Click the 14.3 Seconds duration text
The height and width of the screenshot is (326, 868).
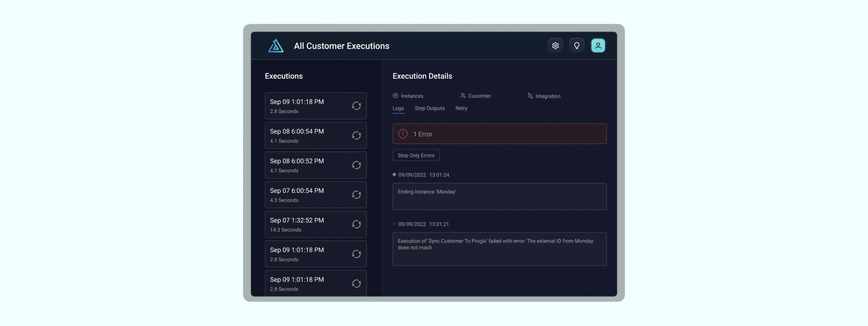point(286,230)
